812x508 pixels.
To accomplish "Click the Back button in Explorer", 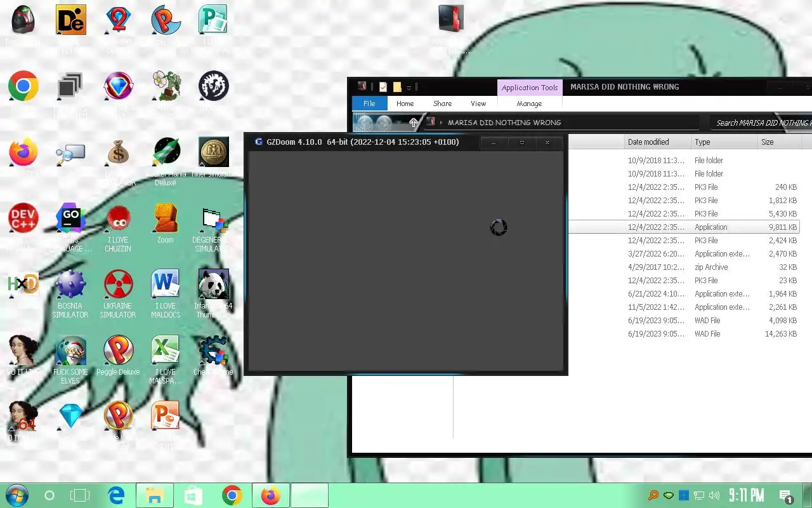I will (x=363, y=123).
